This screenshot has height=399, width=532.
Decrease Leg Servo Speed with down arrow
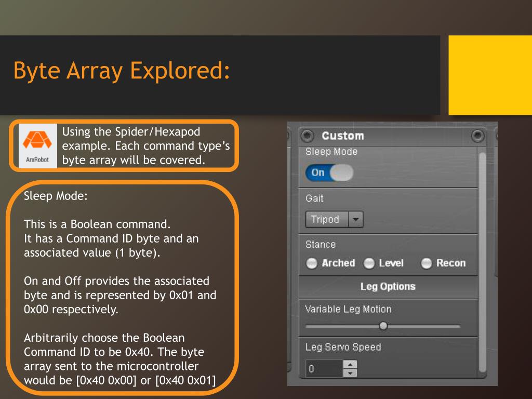pos(350,373)
